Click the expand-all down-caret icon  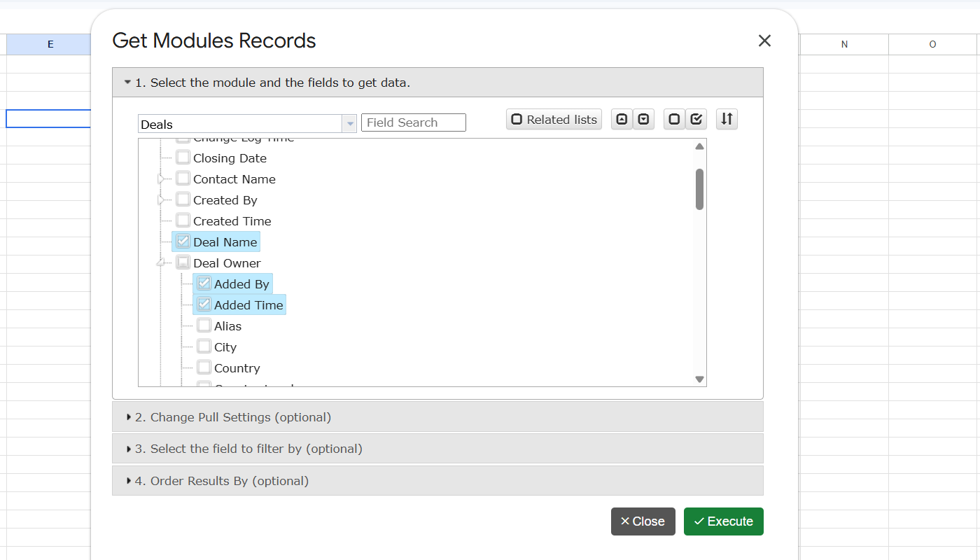643,120
